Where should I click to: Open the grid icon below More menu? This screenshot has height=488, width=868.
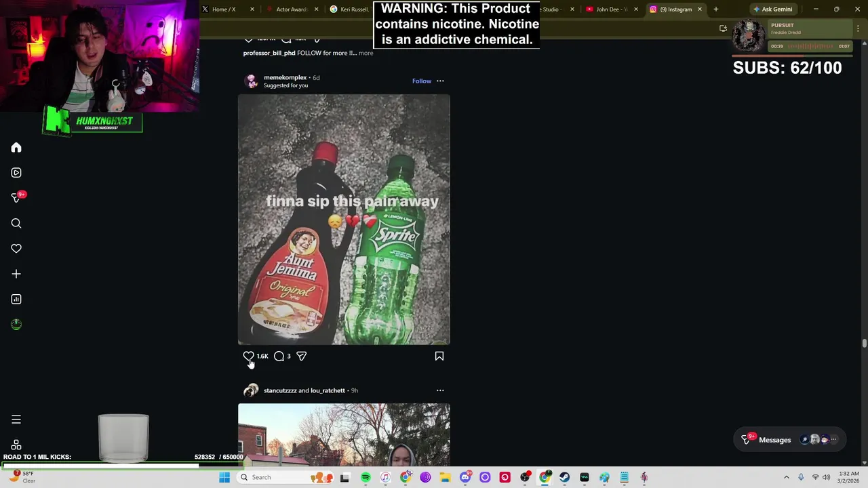(x=16, y=445)
